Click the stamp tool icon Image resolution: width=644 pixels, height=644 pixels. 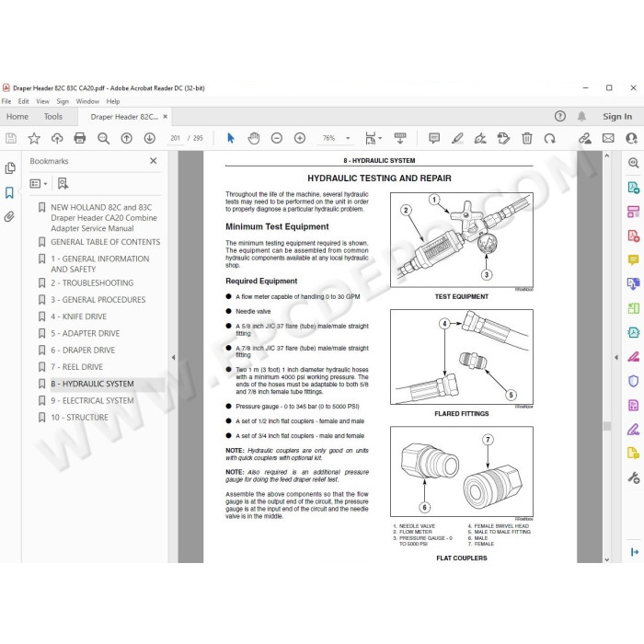[503, 138]
